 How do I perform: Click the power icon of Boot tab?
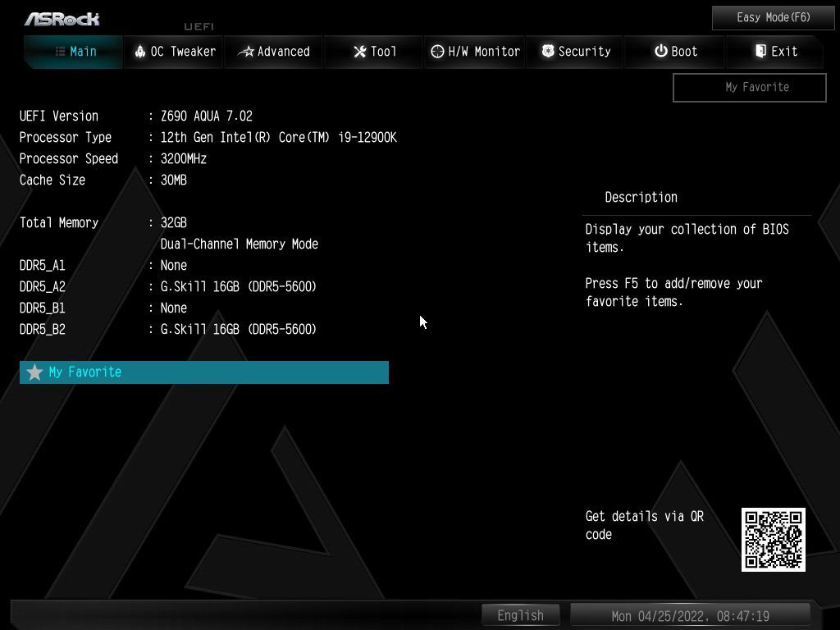tap(661, 51)
